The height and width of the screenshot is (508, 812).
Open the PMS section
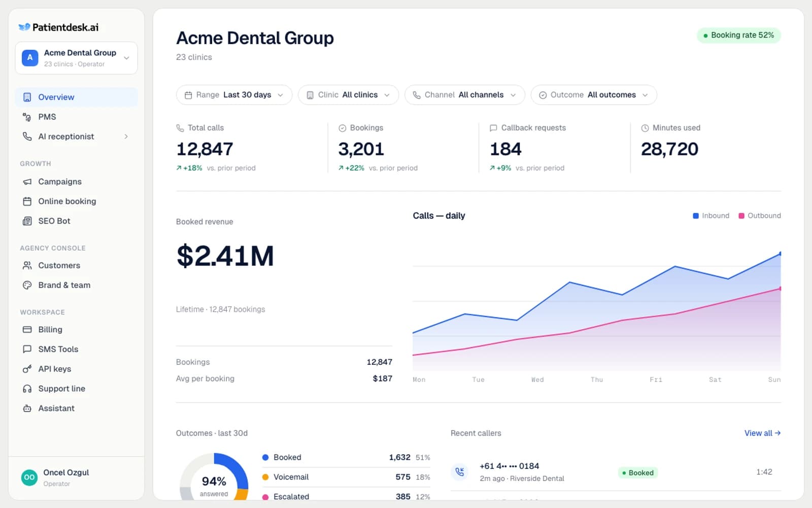tap(76, 117)
